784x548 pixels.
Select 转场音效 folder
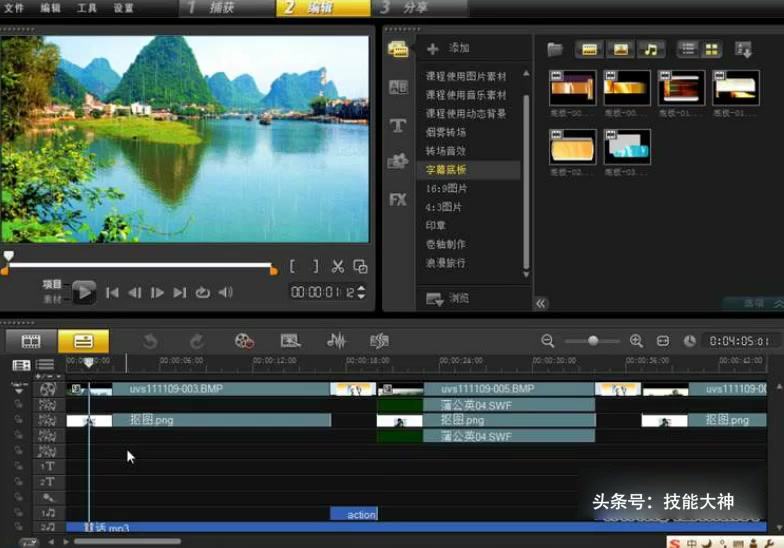click(x=446, y=151)
